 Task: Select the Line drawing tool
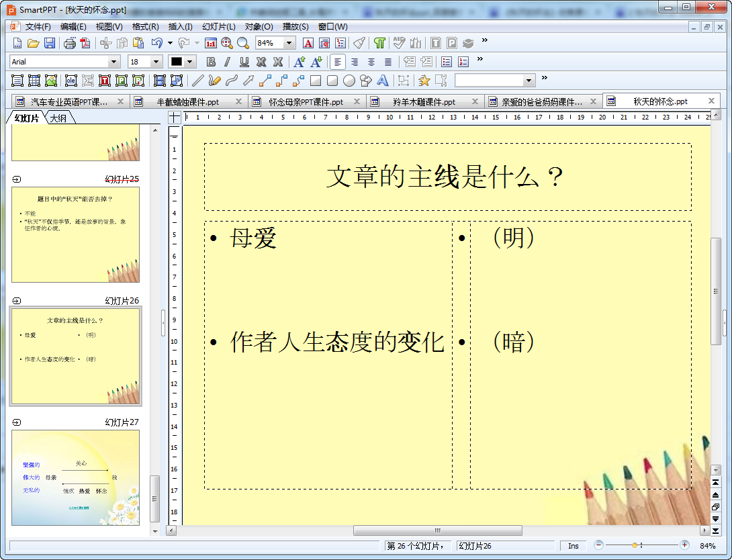pos(197,81)
